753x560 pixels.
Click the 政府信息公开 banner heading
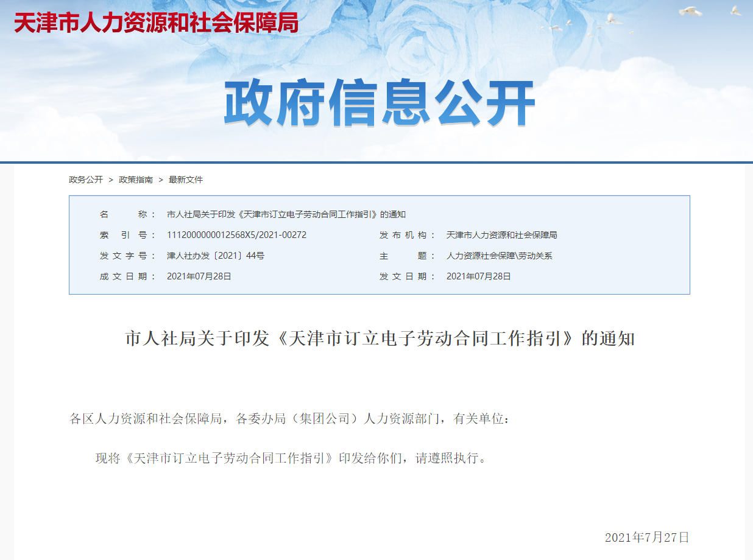pos(379,104)
